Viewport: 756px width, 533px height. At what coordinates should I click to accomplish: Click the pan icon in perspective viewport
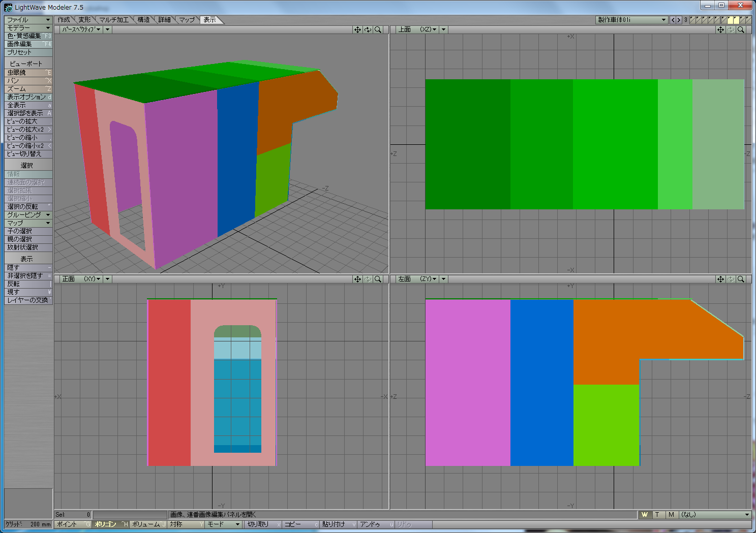[357, 30]
